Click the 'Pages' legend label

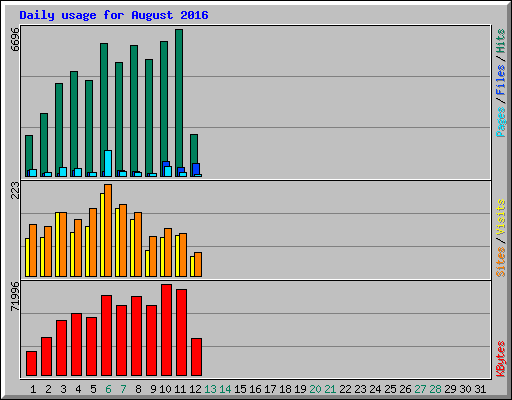501,122
